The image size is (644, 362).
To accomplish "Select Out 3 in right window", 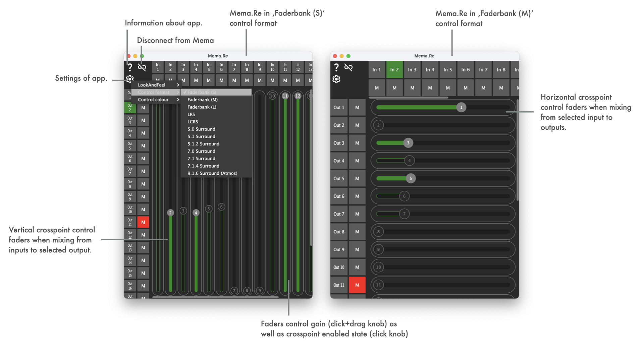I will (x=339, y=143).
